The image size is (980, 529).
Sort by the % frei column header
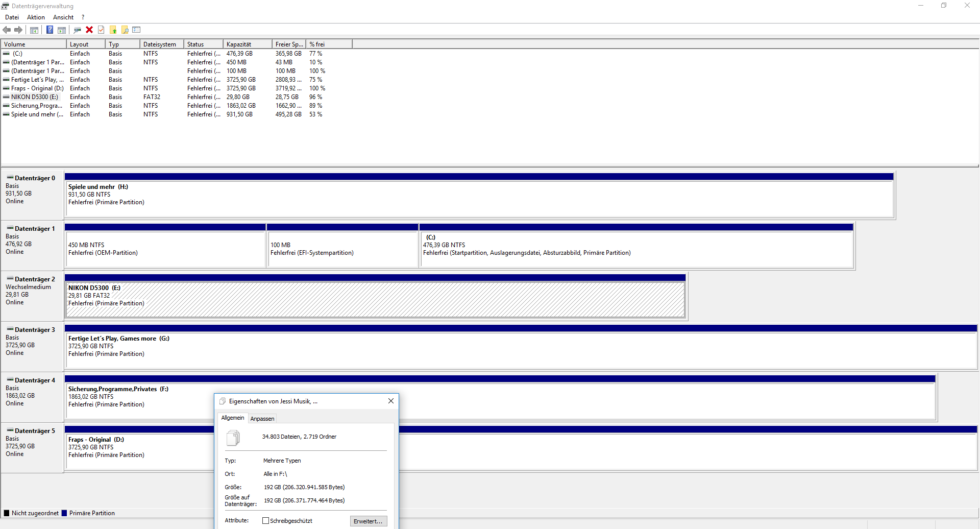tap(329, 44)
